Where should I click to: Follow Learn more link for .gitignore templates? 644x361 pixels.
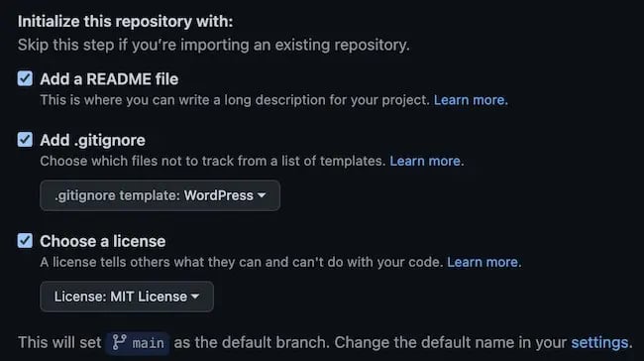pos(427,161)
